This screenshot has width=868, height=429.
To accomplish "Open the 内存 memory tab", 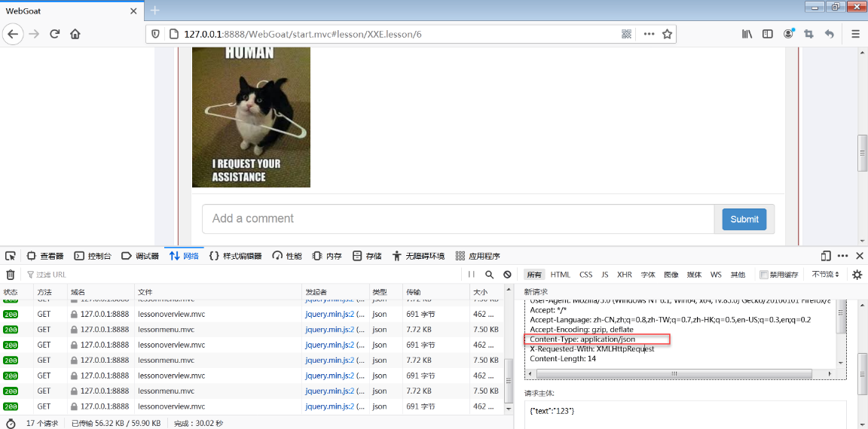I will [326, 256].
